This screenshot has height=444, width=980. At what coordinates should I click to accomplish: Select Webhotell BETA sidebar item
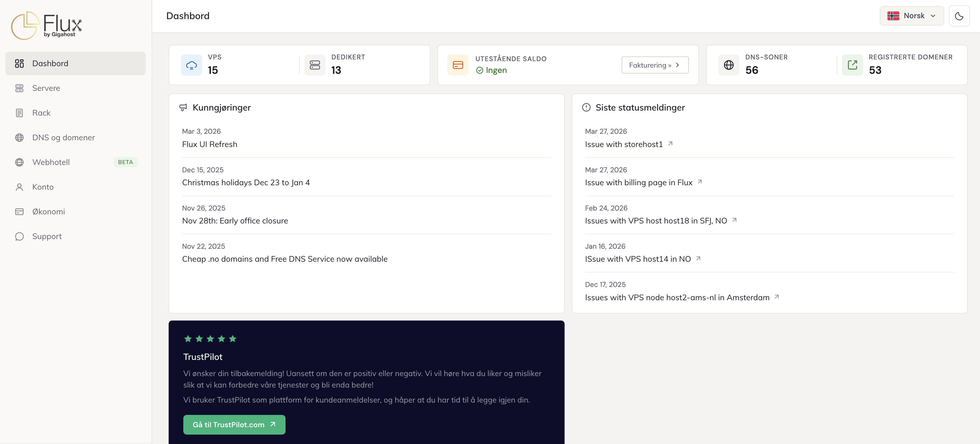click(51, 162)
